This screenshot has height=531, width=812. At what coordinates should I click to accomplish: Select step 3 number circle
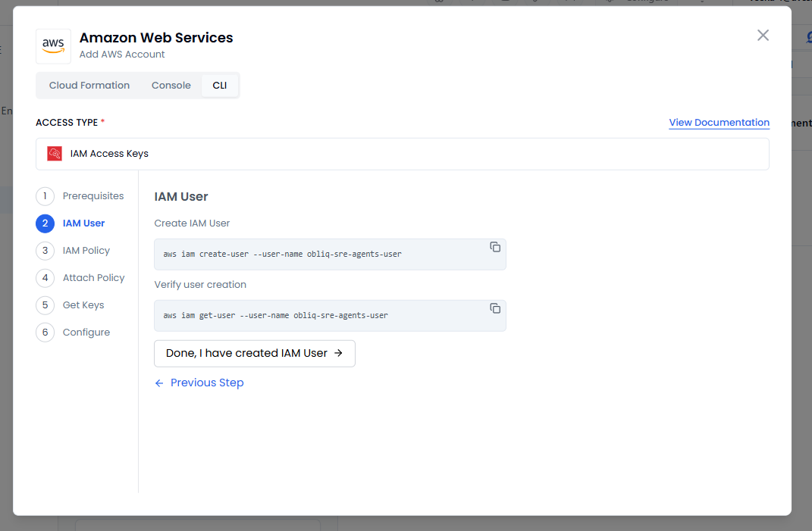pyautogui.click(x=45, y=251)
